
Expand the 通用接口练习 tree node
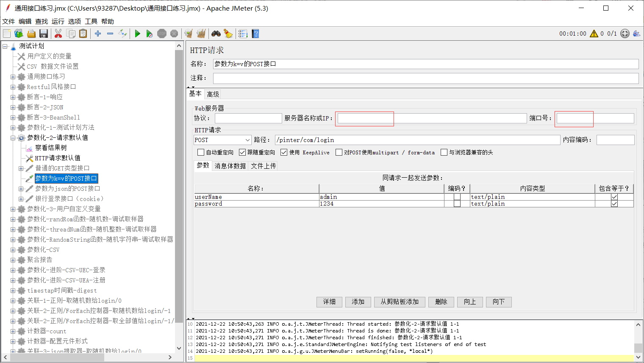tap(13, 77)
